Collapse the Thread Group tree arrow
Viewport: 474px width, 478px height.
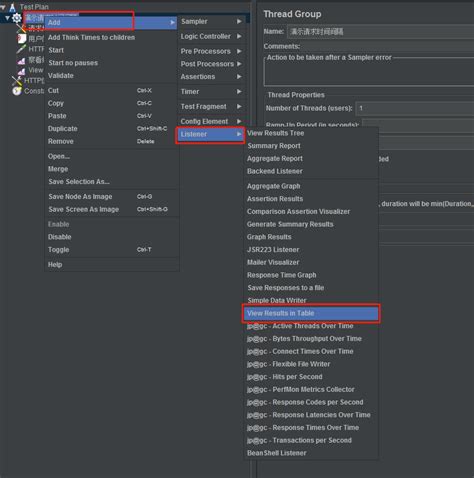7,17
